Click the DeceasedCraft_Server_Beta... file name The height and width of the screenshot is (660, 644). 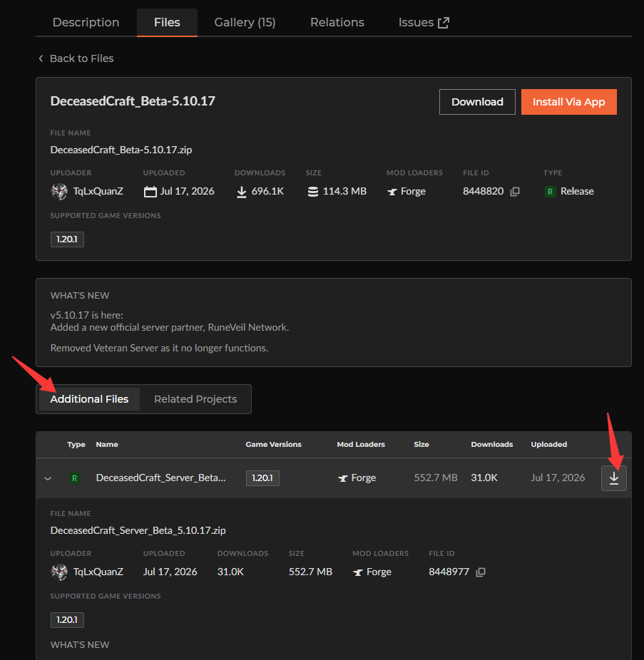tap(161, 478)
